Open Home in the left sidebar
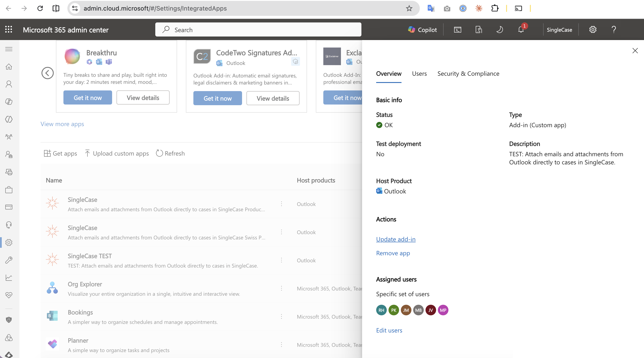The height and width of the screenshot is (358, 644). 9,67
